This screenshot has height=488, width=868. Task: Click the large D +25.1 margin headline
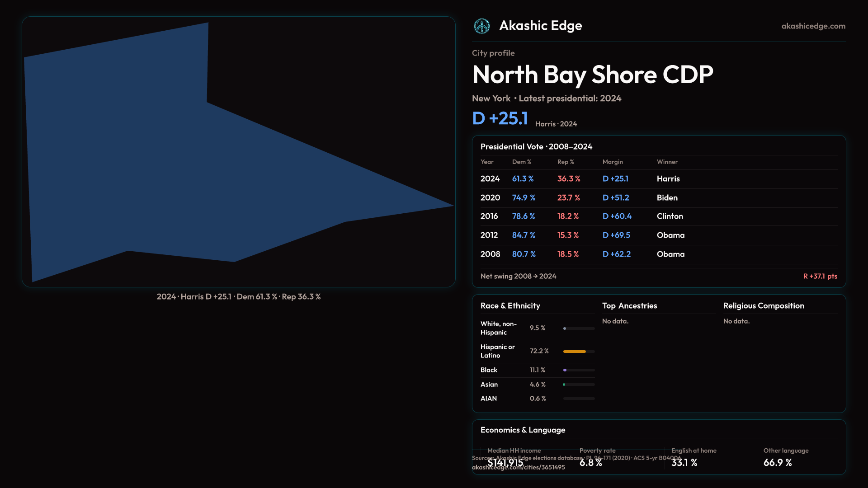[x=500, y=118]
